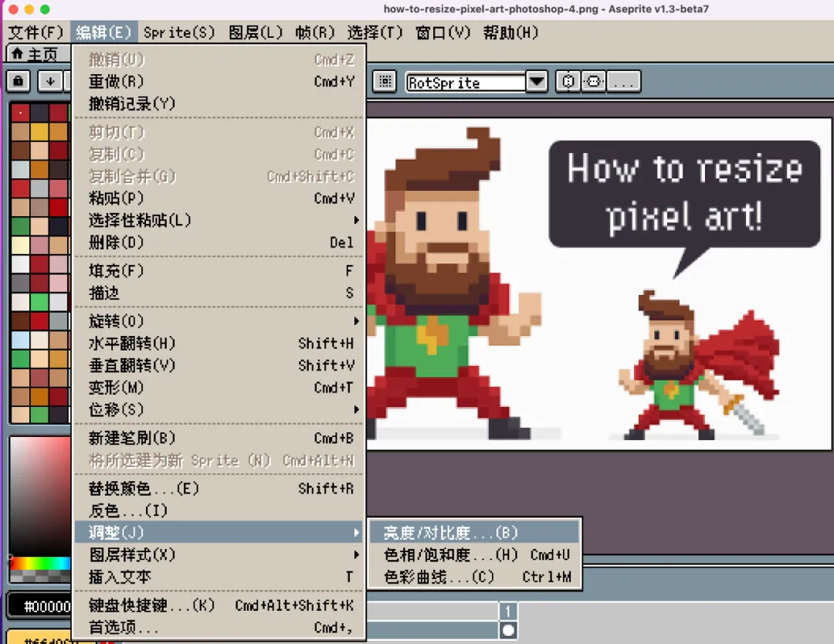Choose 垂直翻转(V) flip vertical
Image resolution: width=834 pixels, height=644 pixels.
tap(219, 365)
